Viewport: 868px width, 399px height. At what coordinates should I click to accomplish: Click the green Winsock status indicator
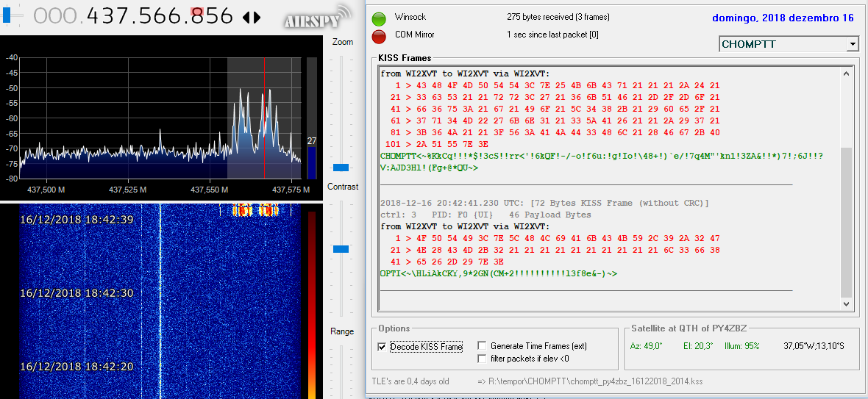(380, 18)
